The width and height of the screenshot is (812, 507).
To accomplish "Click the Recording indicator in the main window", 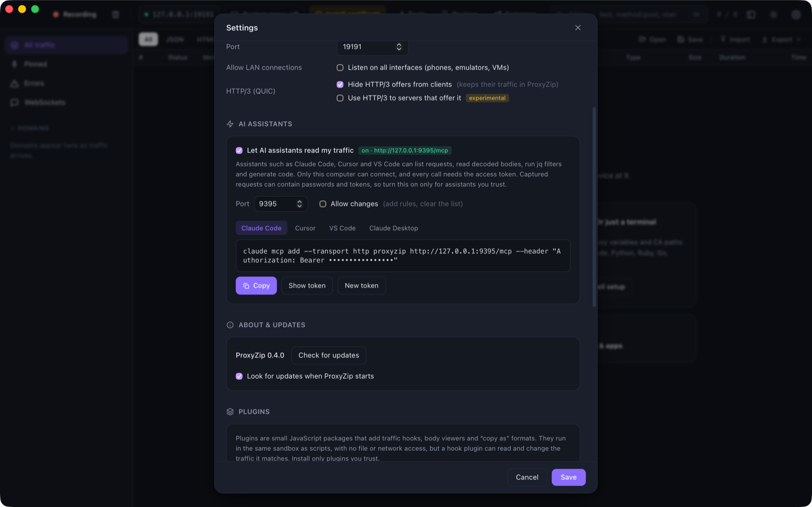I will [75, 14].
